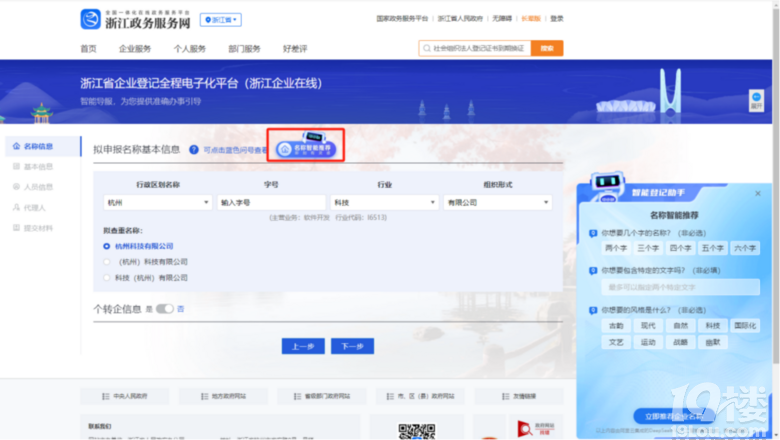Click the 名称信息 house icon in sidebar
The height and width of the screenshot is (440, 780).
pos(16,146)
